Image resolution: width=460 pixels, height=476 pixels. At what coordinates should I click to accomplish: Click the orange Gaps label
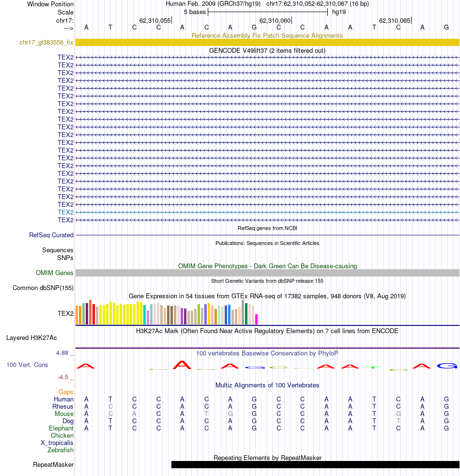pyautogui.click(x=66, y=392)
